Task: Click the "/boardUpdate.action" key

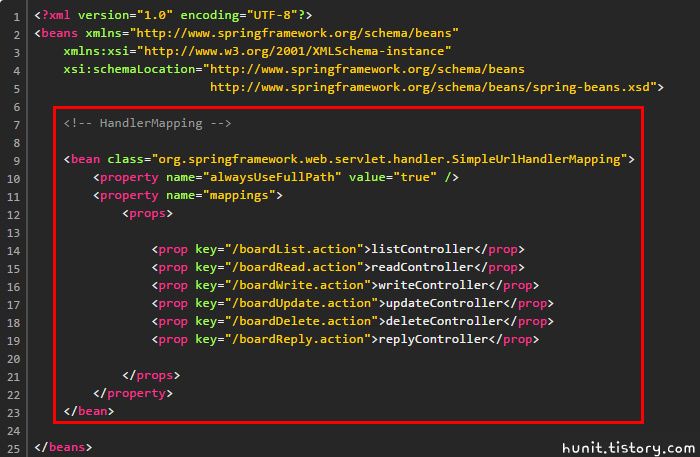Action: click(x=301, y=303)
